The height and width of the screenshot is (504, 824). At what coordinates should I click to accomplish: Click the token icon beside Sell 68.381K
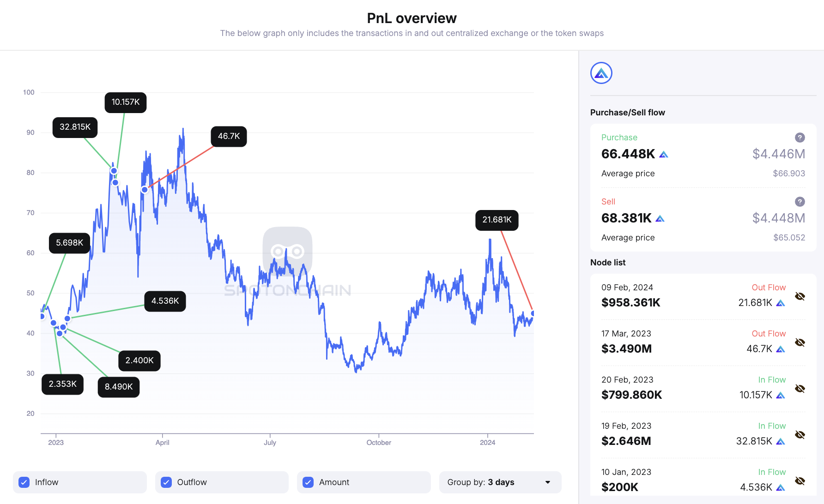coord(660,219)
